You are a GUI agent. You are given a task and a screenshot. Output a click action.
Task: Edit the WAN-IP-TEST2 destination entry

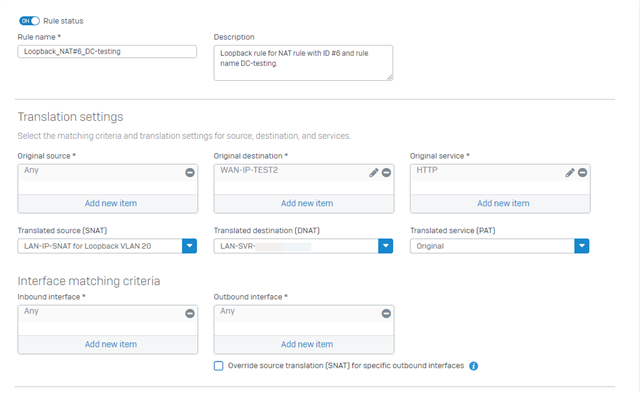[373, 173]
